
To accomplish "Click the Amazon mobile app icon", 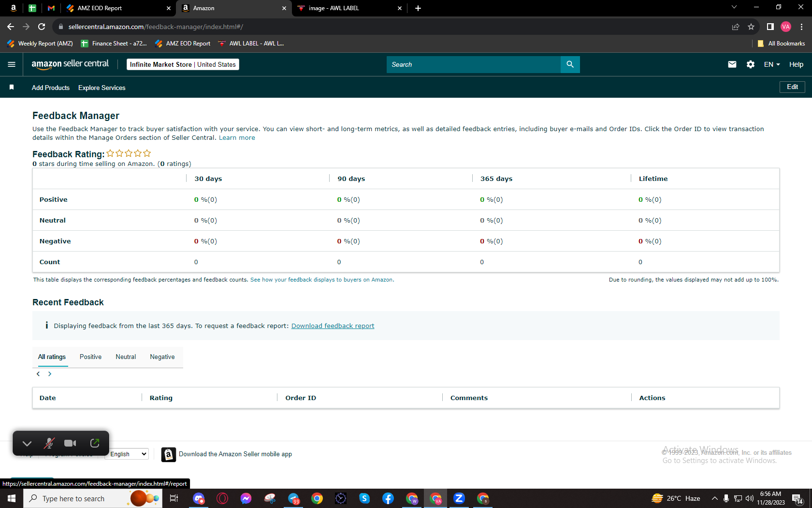I will pos(168,454).
